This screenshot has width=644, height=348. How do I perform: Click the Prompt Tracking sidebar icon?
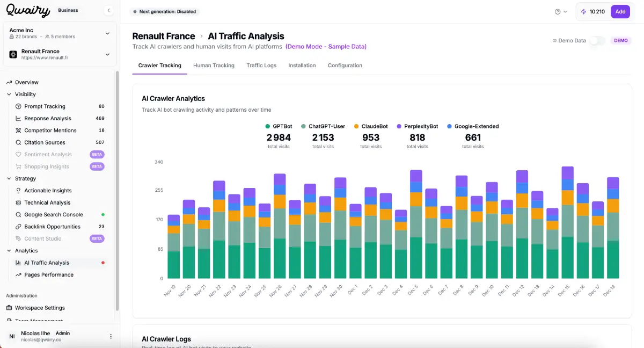[19, 106]
